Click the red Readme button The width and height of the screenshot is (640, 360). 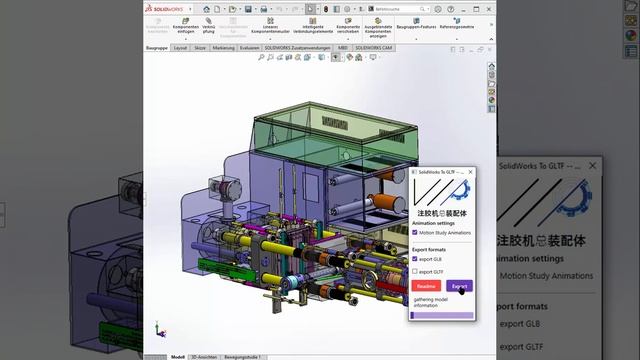pos(426,286)
